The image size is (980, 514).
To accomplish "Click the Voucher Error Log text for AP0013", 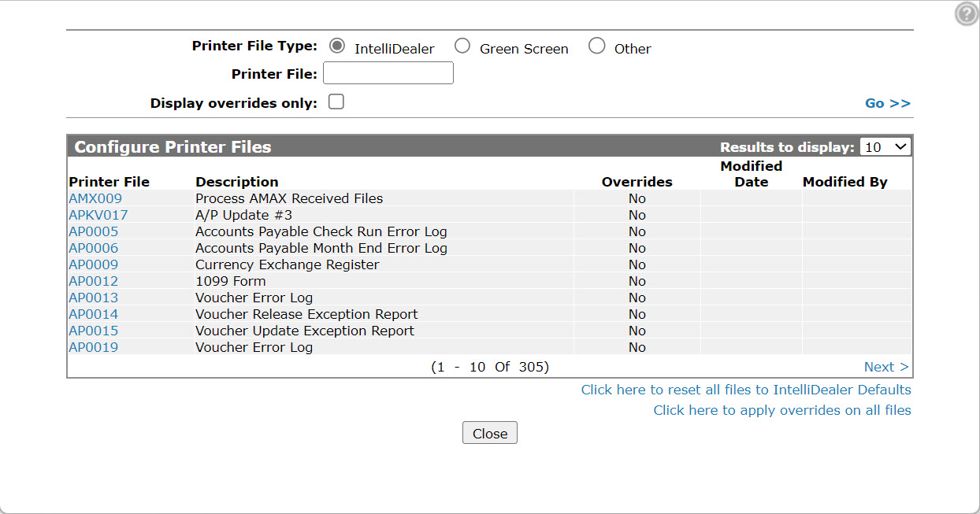I will (x=254, y=298).
